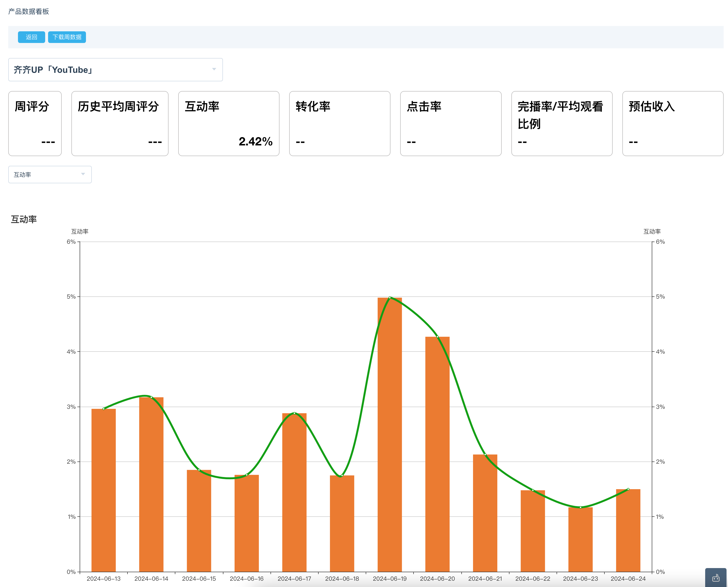The width and height of the screenshot is (728, 587).
Task: Click the 2024-06-24 bar in chart
Action: click(628, 531)
